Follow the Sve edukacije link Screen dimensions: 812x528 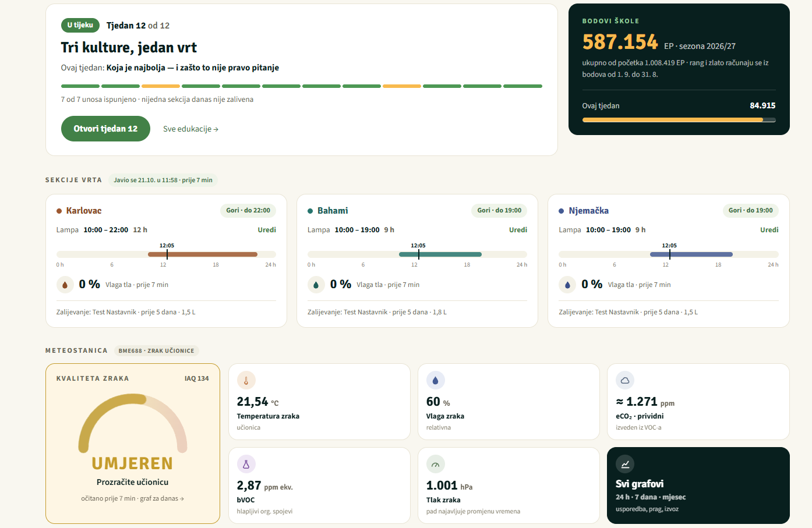190,129
